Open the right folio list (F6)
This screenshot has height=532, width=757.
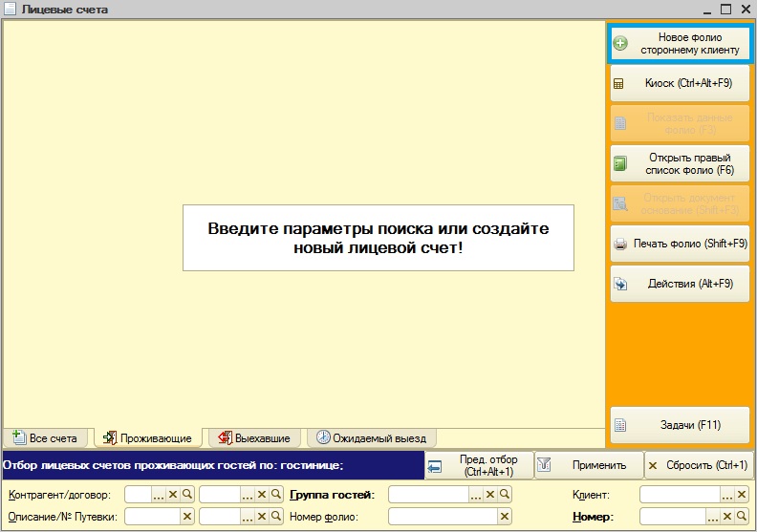tap(680, 163)
